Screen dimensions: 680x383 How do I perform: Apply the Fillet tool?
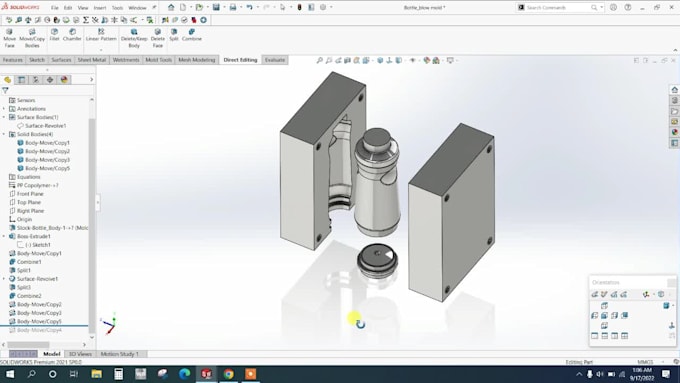[x=54, y=35]
